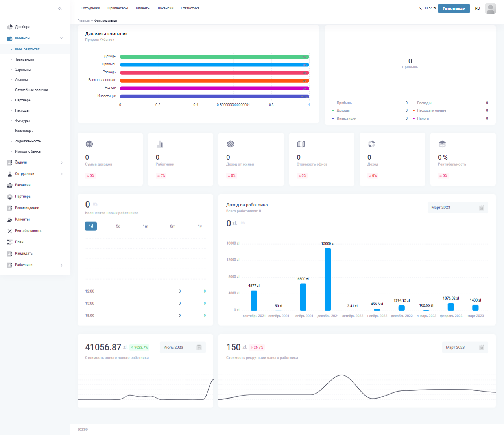Click the circular icon on Доход card
Image resolution: width=504 pixels, height=436 pixels.
tap(371, 144)
